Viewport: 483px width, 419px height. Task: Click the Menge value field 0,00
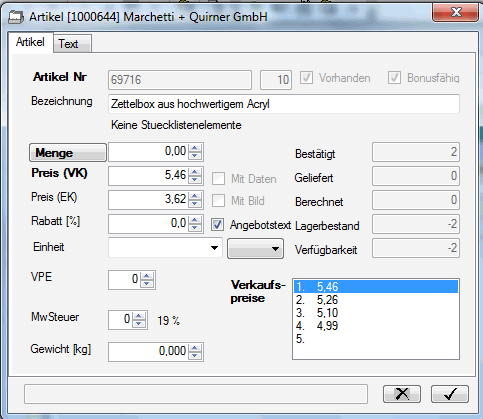click(148, 152)
